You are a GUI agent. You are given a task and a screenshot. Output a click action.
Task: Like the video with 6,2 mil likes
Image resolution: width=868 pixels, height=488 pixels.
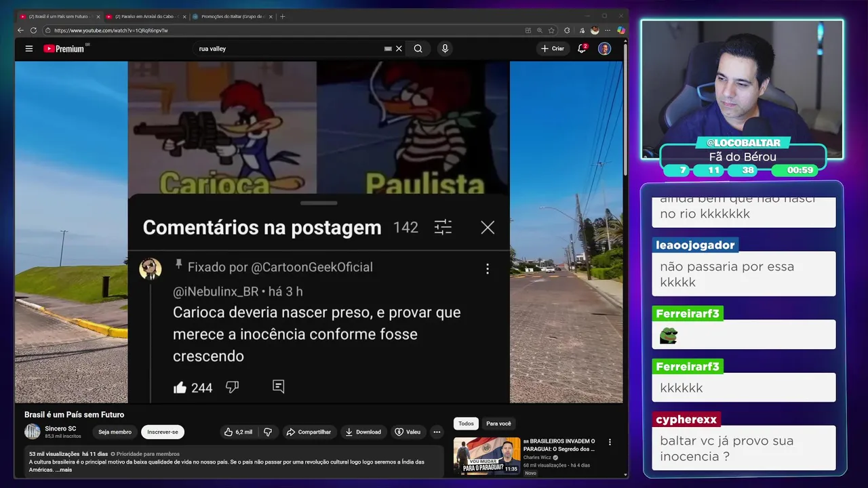(238, 432)
